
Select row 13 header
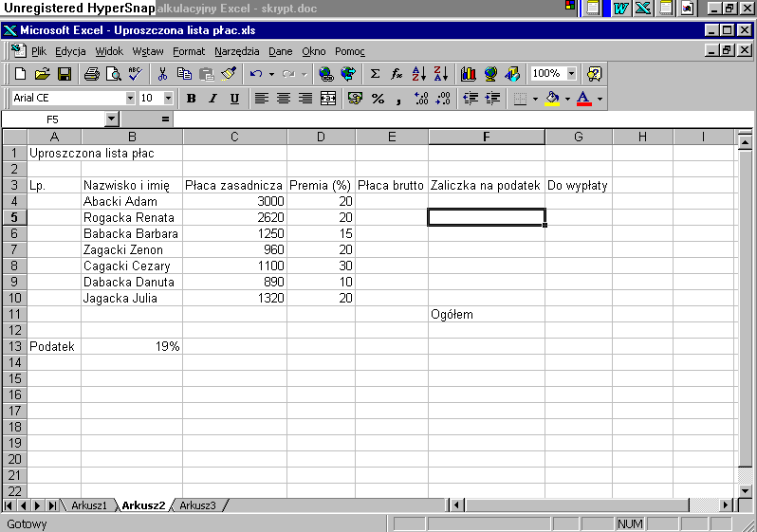(14, 346)
